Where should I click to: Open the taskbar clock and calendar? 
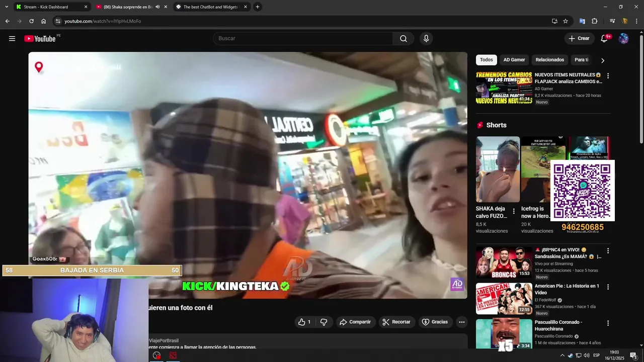click(614, 355)
